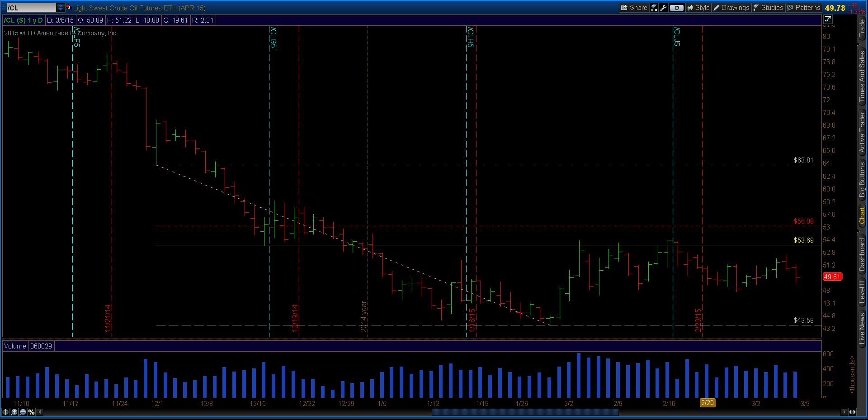
Task: Open the Drawings menu
Action: (731, 8)
